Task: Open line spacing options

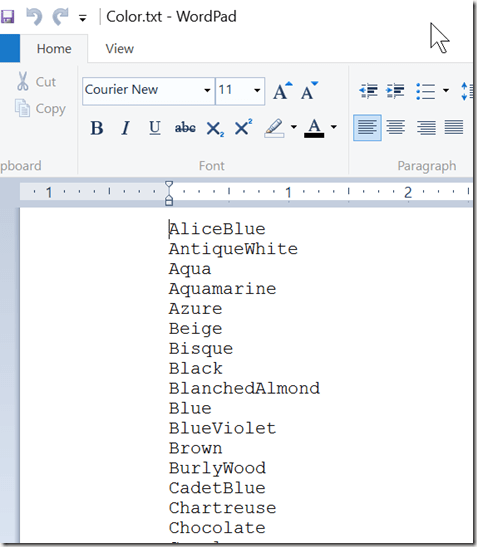Action: point(467,91)
